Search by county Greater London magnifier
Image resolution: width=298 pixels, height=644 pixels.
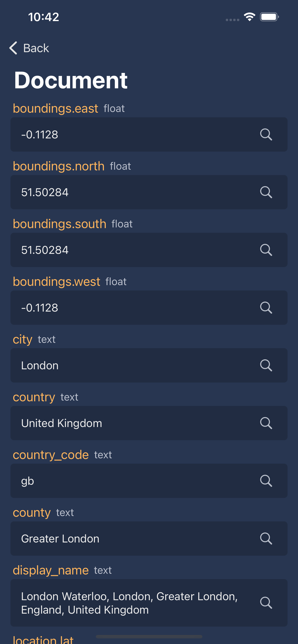pos(266,539)
